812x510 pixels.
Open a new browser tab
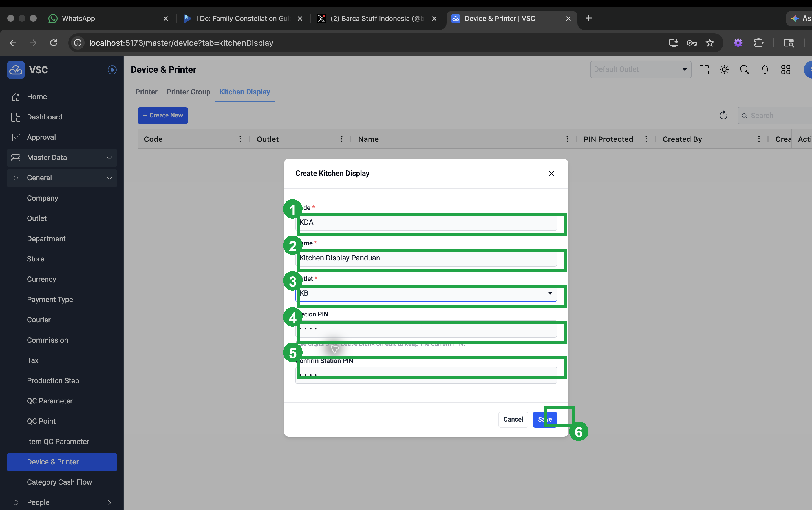pos(588,18)
